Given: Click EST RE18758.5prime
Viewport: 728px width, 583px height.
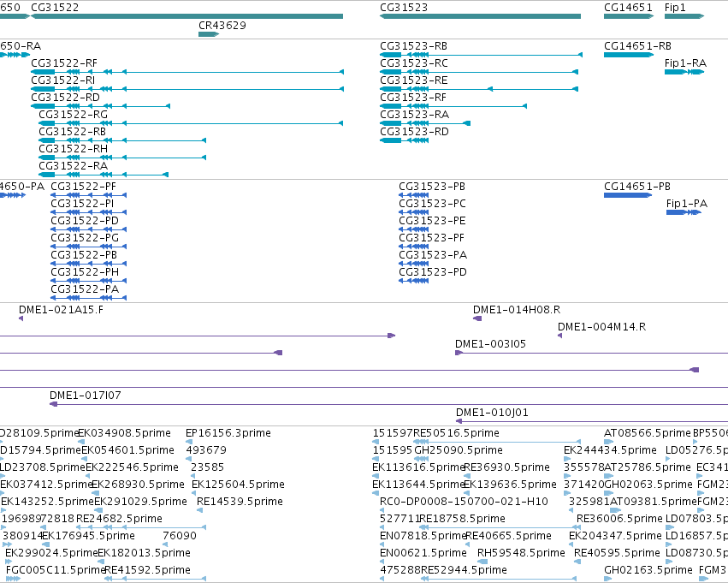Looking at the screenshot, I should point(462,519).
